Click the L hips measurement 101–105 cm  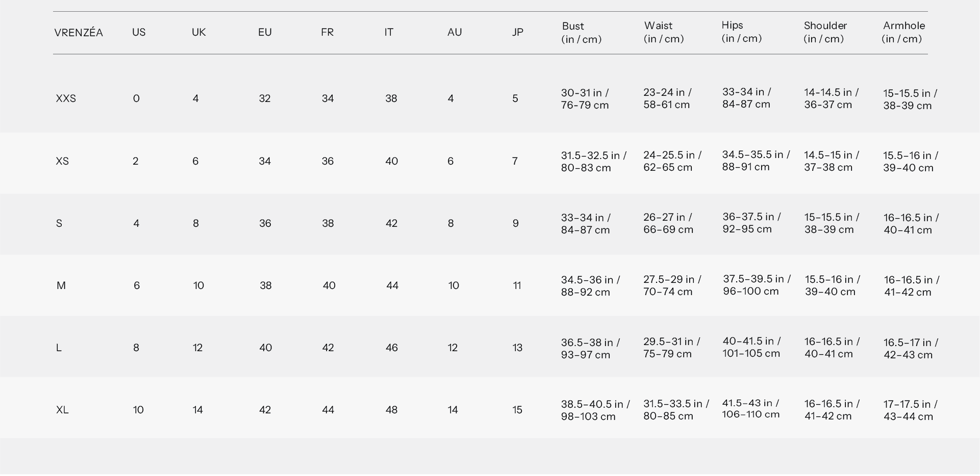click(x=751, y=353)
